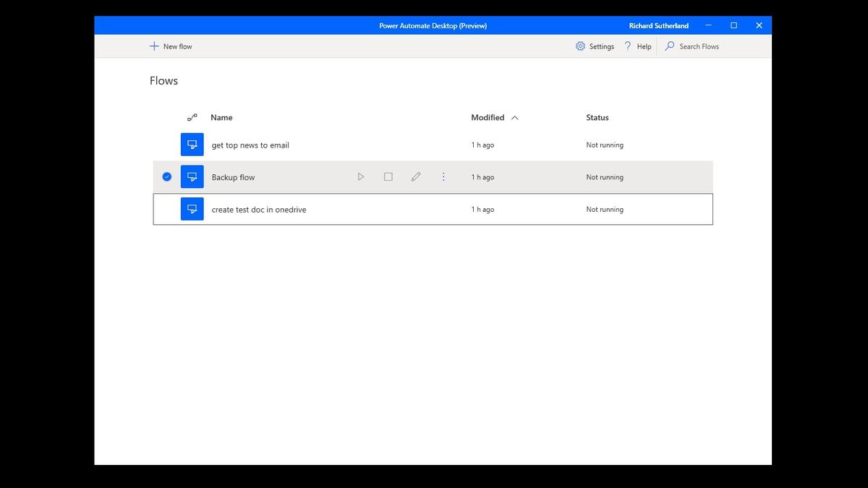Click the desktop flow icon beside get top news
868x488 pixels.
pyautogui.click(x=192, y=144)
